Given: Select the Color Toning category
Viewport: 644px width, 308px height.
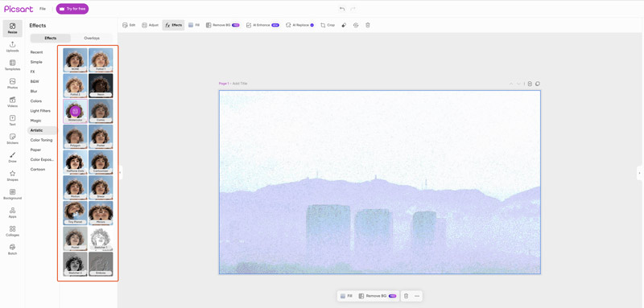Looking at the screenshot, I should click(41, 140).
